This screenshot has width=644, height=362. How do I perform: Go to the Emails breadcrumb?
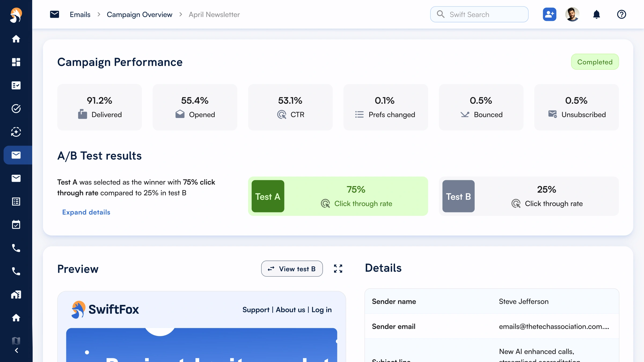80,14
